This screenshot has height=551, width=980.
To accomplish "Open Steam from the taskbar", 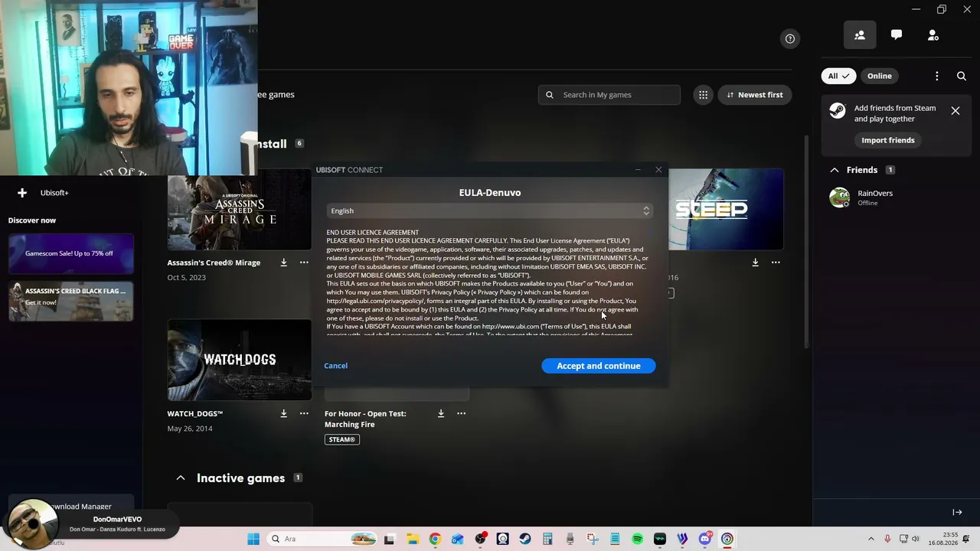I will (525, 539).
